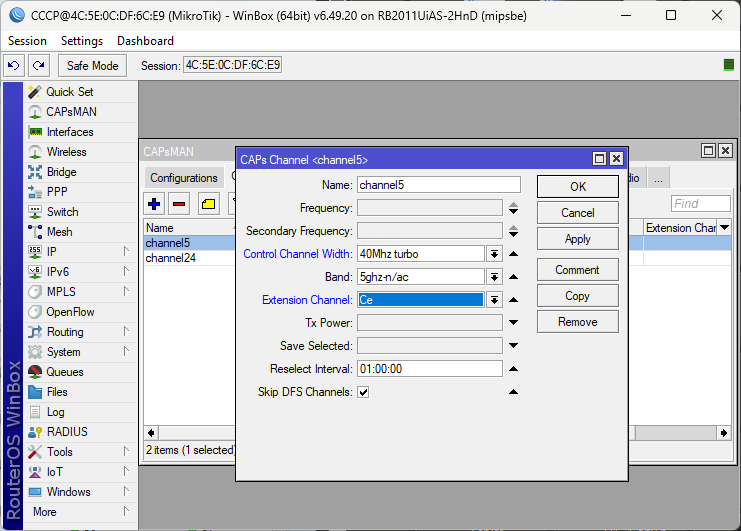Expand the IPv6 submenu
This screenshot has width=741, height=531.
126,271
